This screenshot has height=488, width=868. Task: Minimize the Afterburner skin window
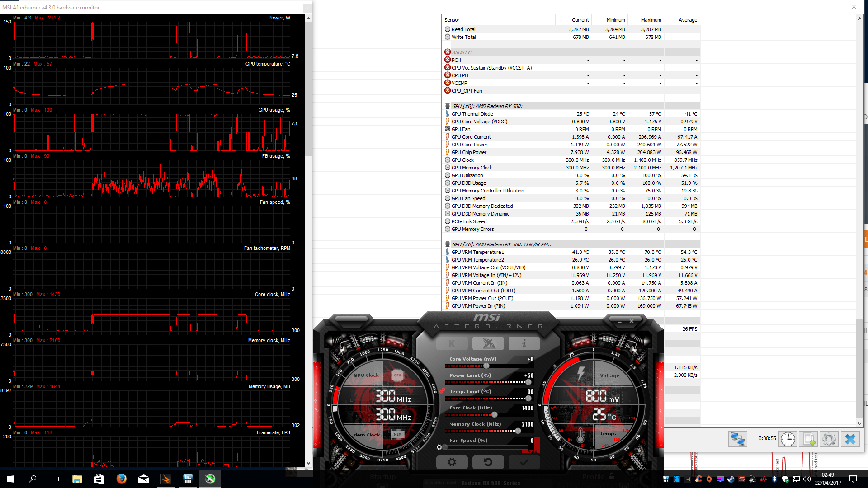coord(620,322)
